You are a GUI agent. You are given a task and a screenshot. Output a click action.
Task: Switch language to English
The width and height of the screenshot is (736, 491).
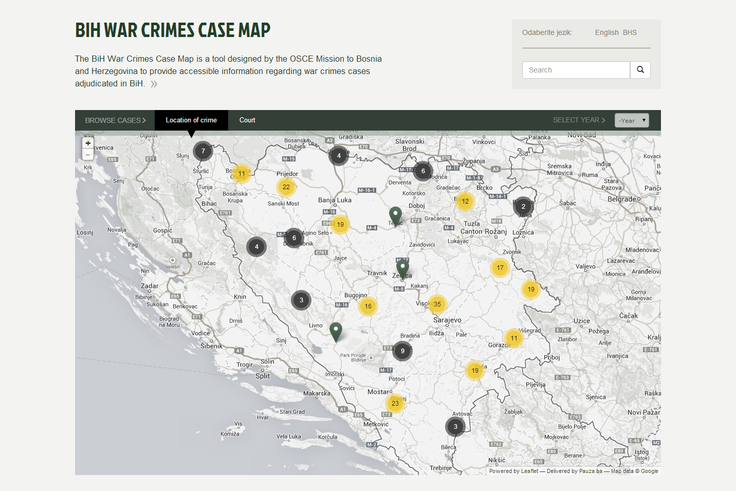pyautogui.click(x=606, y=33)
